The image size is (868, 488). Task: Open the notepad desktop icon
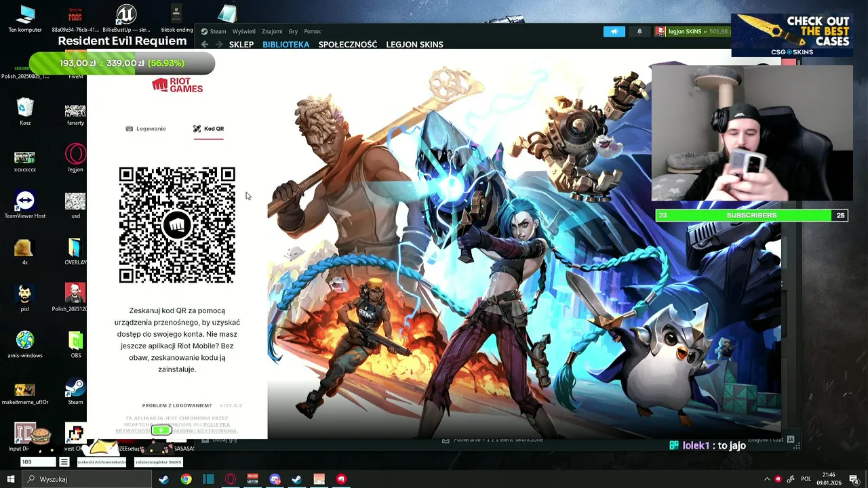point(227,14)
